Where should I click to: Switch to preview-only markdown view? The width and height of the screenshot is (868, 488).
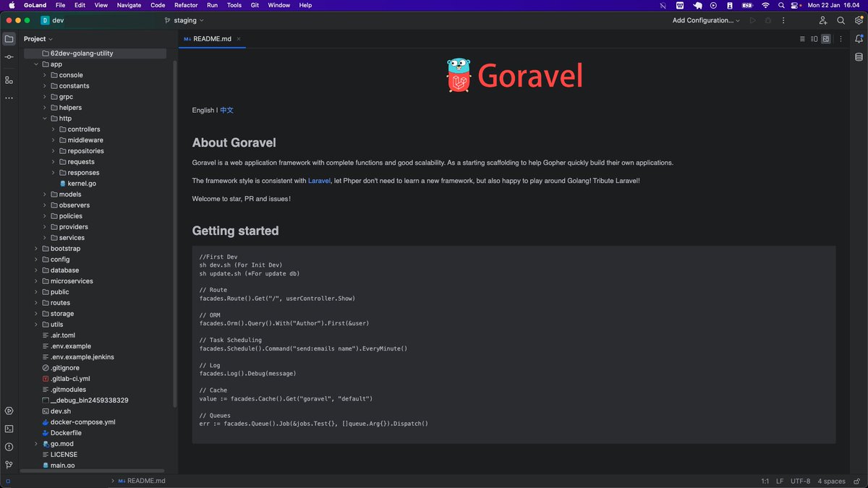[x=825, y=39]
